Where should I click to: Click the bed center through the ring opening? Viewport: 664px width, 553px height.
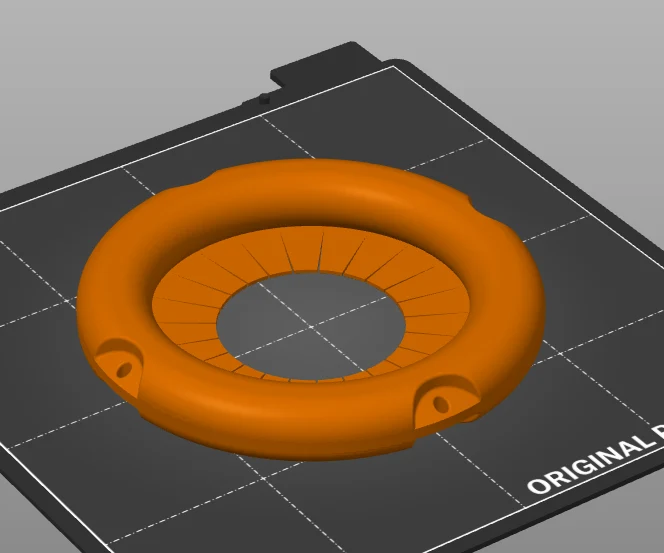coord(311,326)
